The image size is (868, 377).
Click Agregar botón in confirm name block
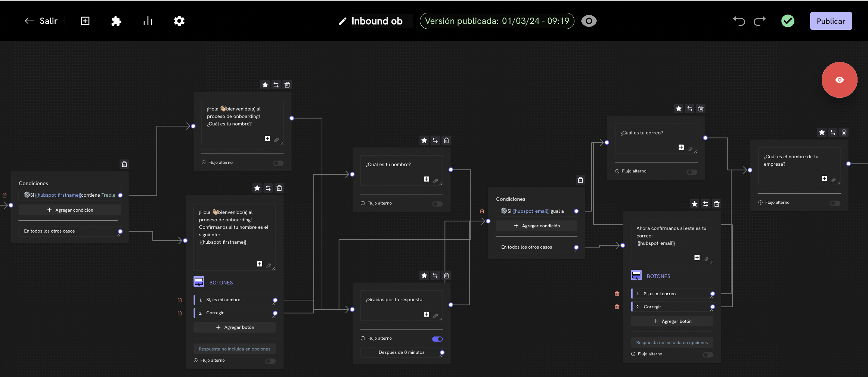pyautogui.click(x=235, y=327)
